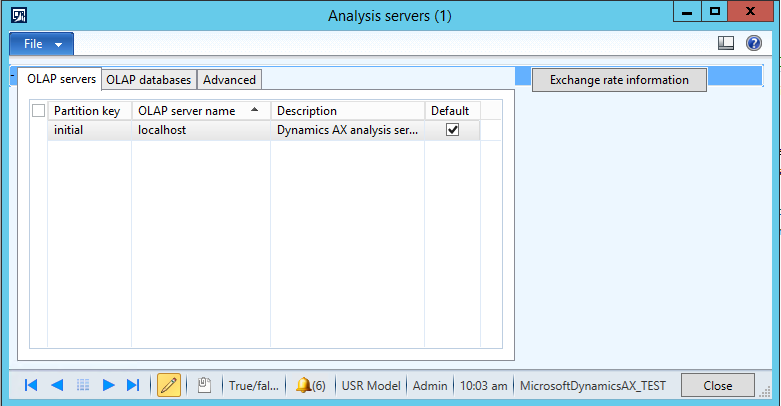781x406 pixels.
Task: Sort by the Default column header
Action: point(452,111)
